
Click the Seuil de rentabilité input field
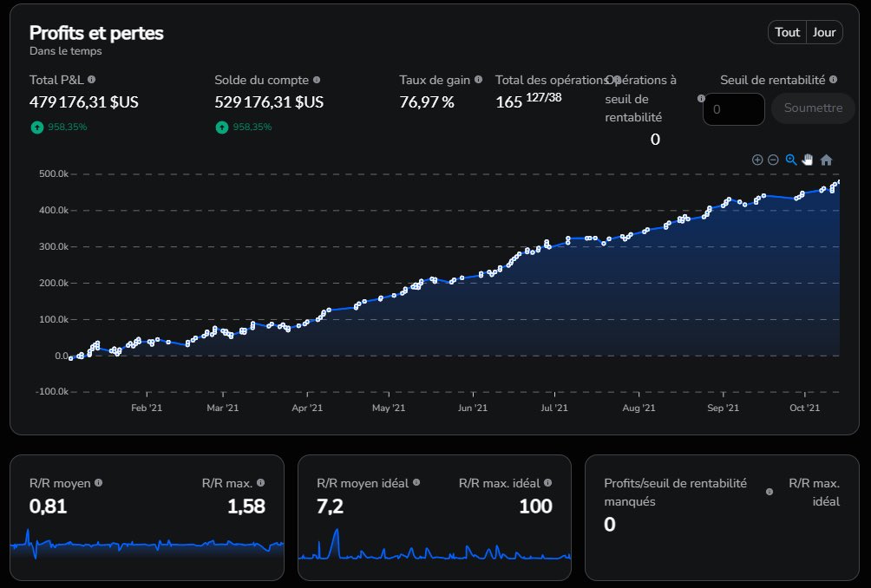[733, 108]
